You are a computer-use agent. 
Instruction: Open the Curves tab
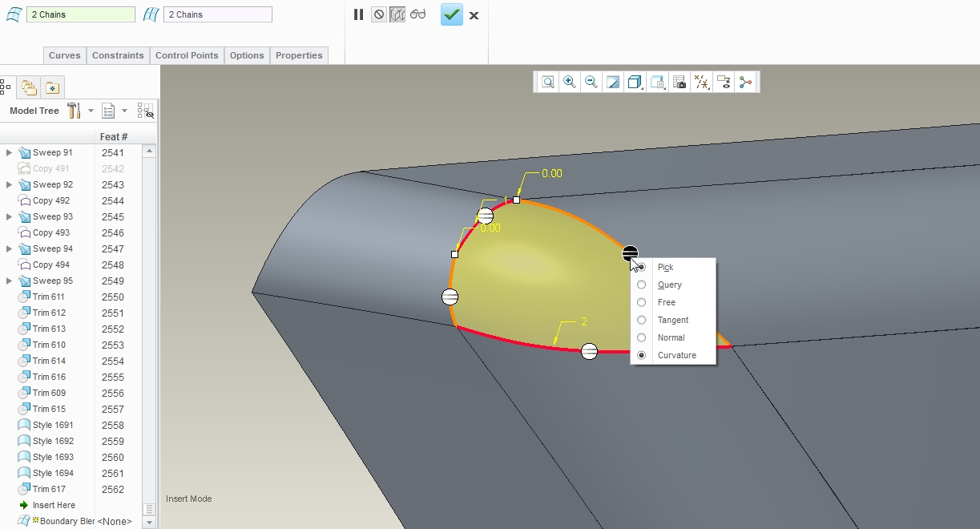(x=65, y=55)
